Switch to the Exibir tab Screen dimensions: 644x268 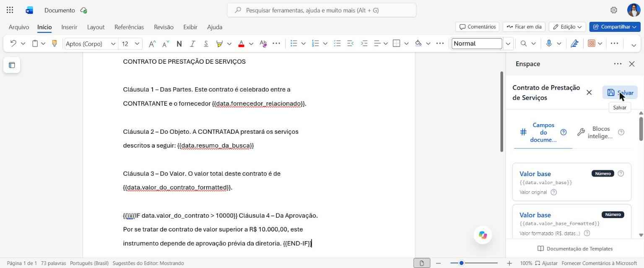(190, 27)
